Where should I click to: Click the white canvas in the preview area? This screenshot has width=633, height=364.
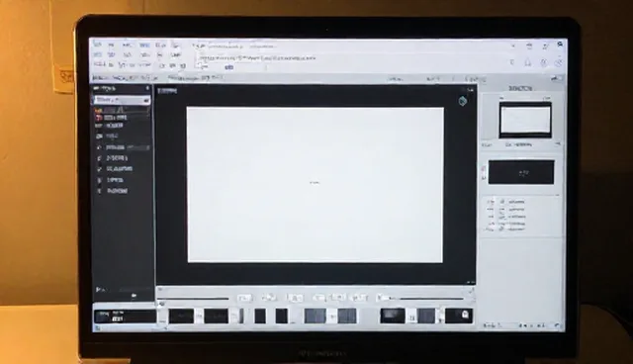click(x=315, y=185)
